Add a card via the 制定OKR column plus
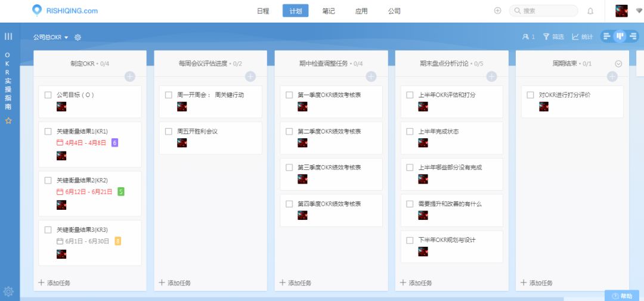Image resolution: width=644 pixels, height=301 pixels. coord(130,76)
